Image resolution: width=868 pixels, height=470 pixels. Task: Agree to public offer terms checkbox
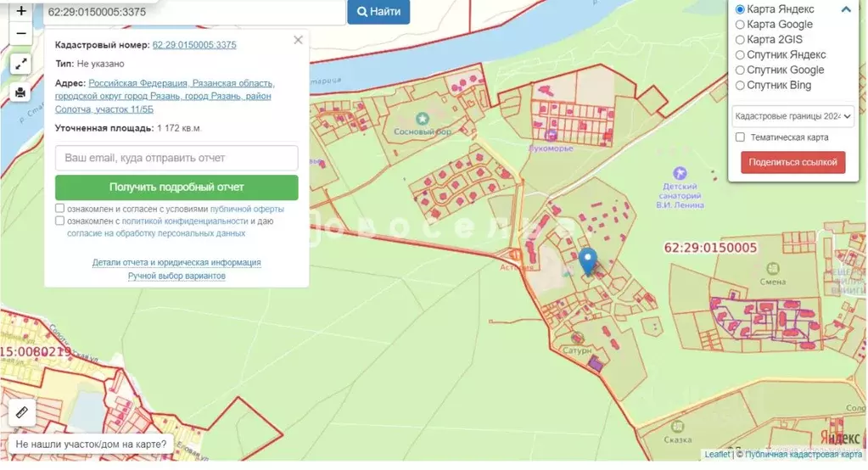[59, 208]
